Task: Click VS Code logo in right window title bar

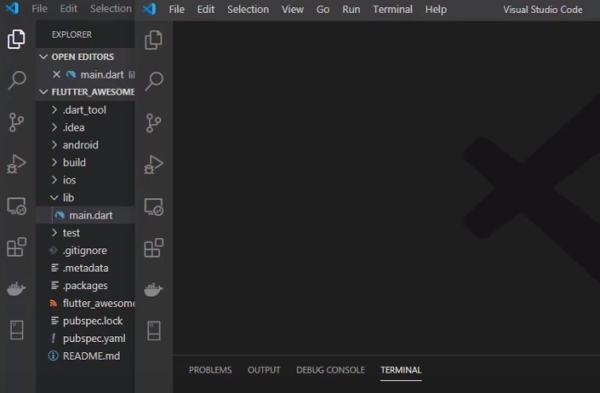Action: click(x=150, y=9)
